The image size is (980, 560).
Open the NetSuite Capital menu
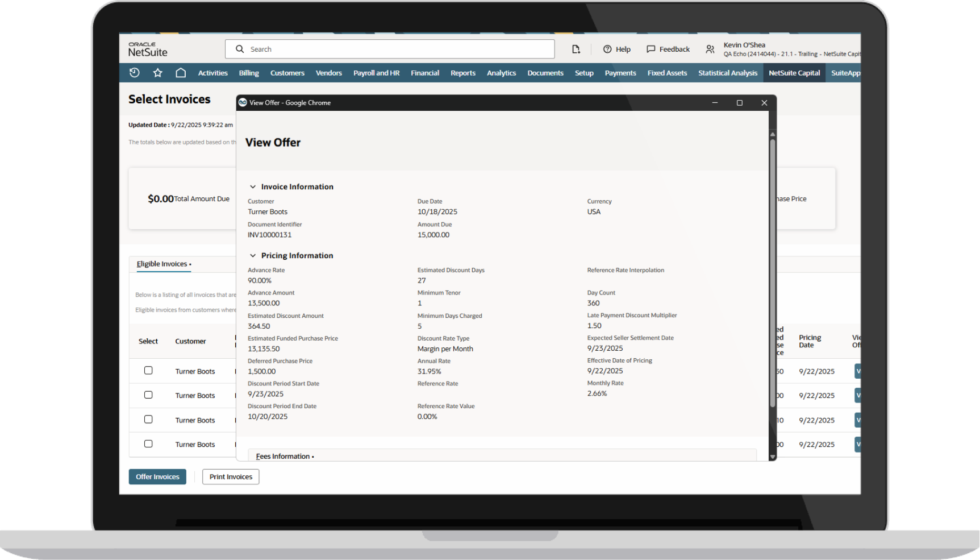[x=794, y=73]
